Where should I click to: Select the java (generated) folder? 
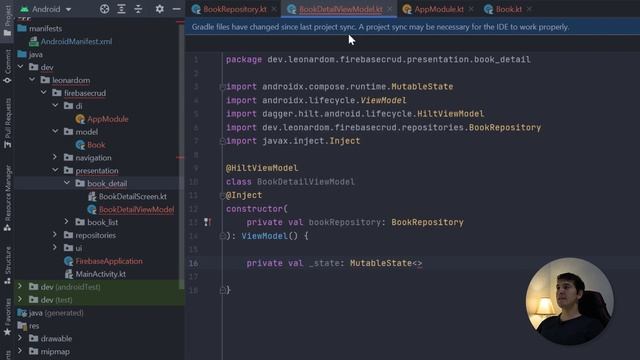click(x=51, y=313)
